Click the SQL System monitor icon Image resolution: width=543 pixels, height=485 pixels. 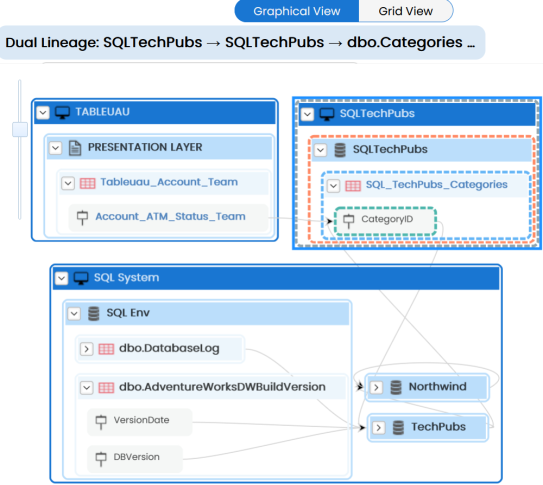pyautogui.click(x=81, y=278)
